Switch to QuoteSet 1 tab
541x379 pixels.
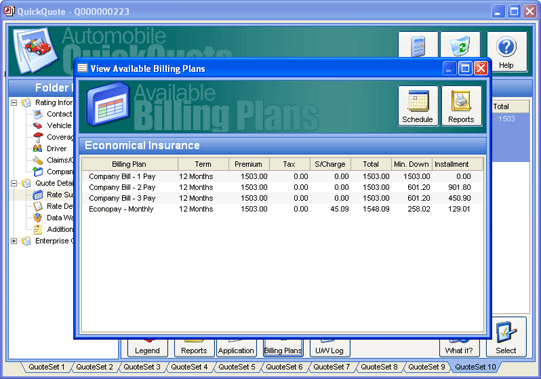47,367
